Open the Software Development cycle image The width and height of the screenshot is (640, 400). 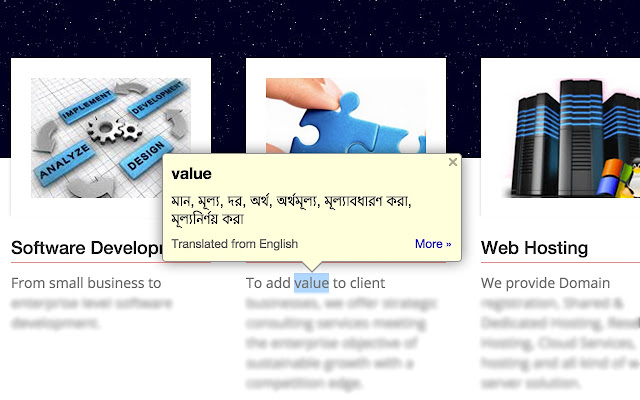111,138
